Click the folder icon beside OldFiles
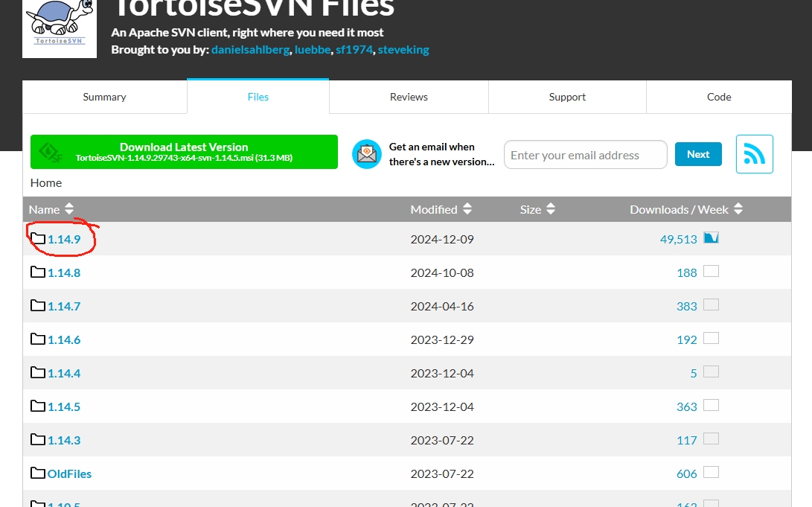The height and width of the screenshot is (507, 812). pos(37,473)
